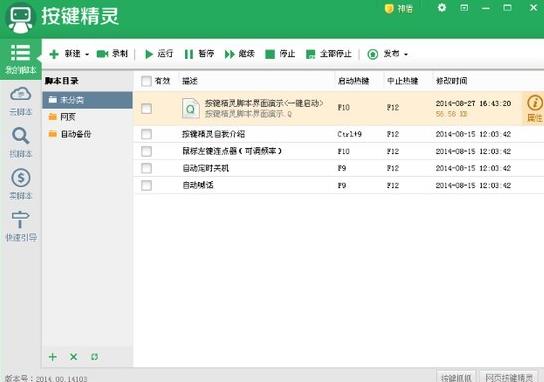This screenshot has width=544, height=382.
Task: Click the F10 hotkey of 鼠标左键连点器
Action: coord(343,151)
